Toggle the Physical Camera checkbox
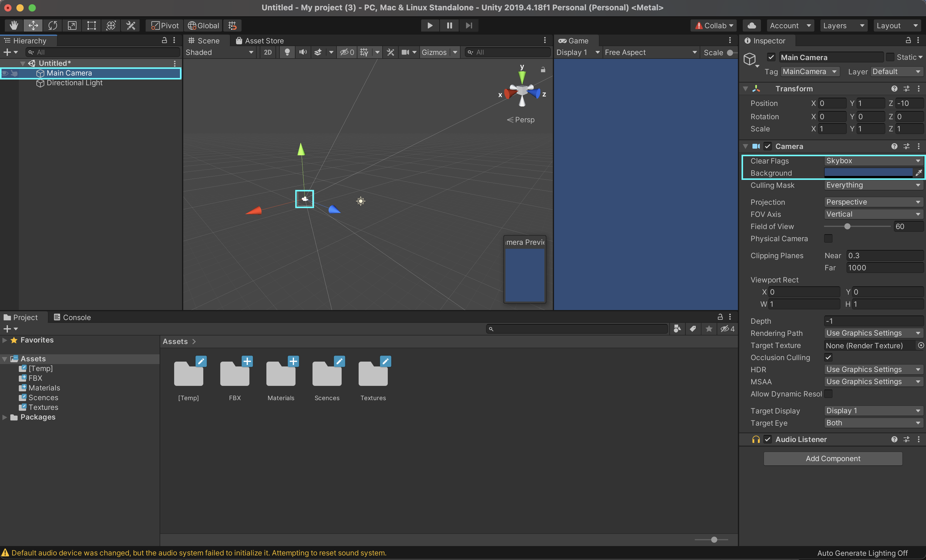Image resolution: width=926 pixels, height=560 pixels. coord(828,239)
